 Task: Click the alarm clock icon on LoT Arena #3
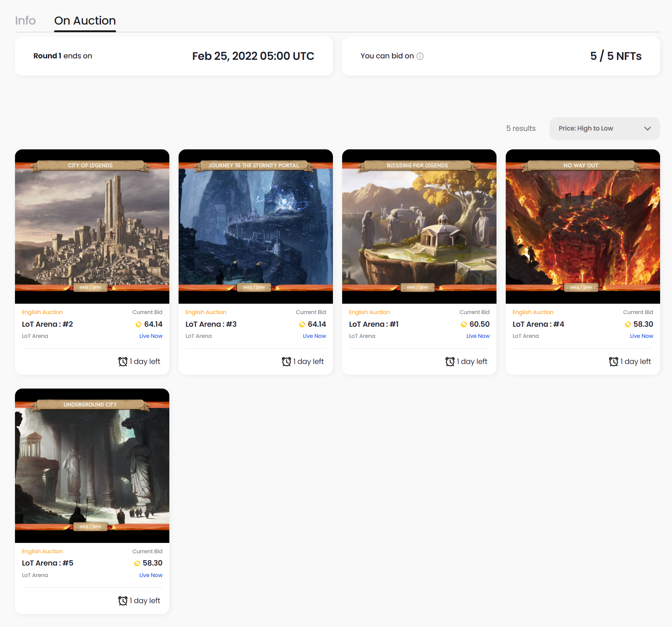pos(286,362)
